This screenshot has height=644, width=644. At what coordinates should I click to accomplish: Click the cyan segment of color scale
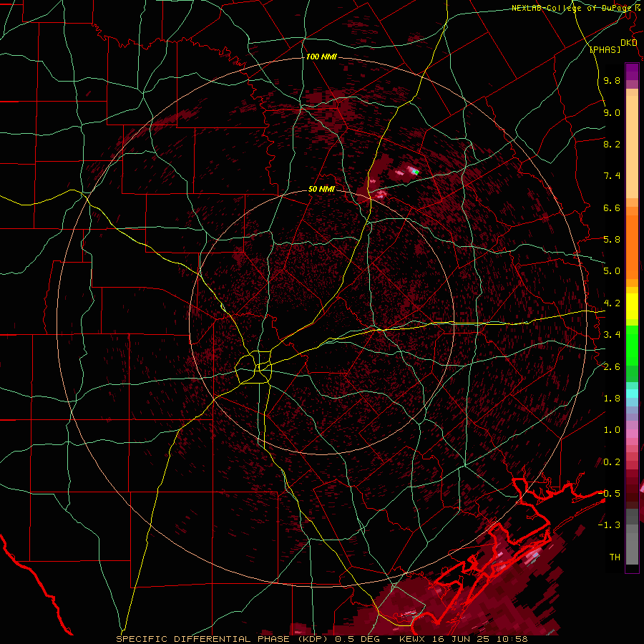tap(632, 394)
